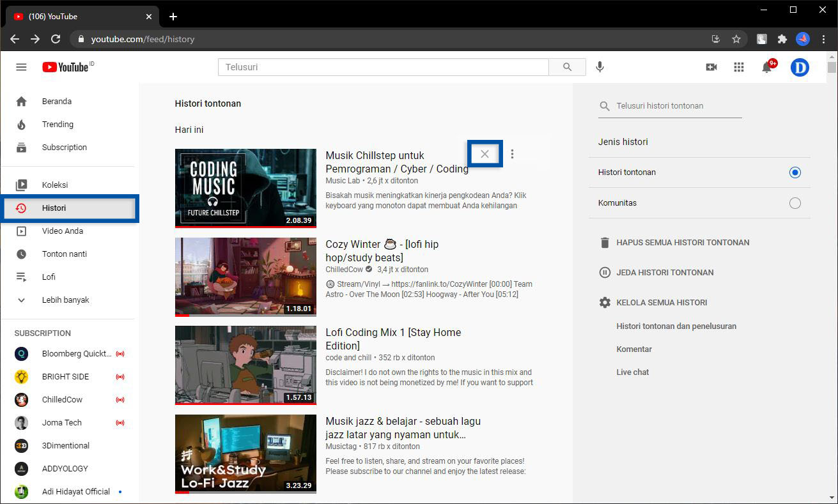Switch to the Trending sidebar item
The image size is (838, 504).
tap(58, 124)
